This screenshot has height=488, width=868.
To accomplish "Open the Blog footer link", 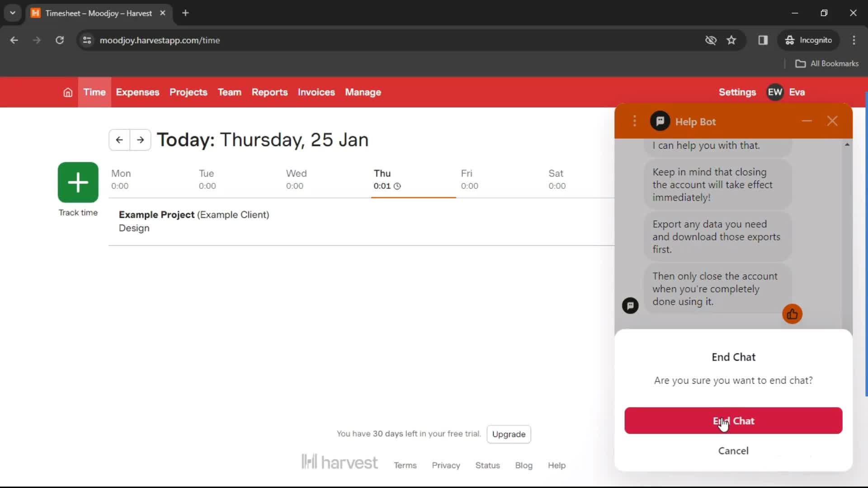I will pos(524,465).
